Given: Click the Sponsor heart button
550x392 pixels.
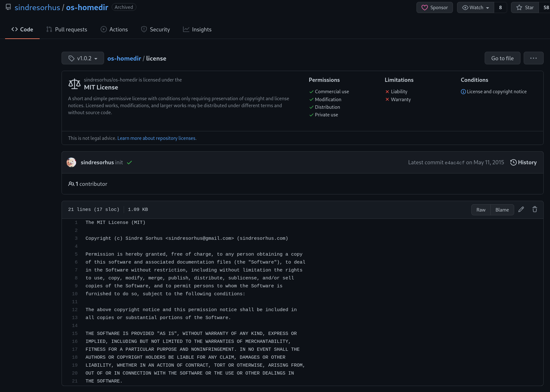Looking at the screenshot, I should point(435,7).
